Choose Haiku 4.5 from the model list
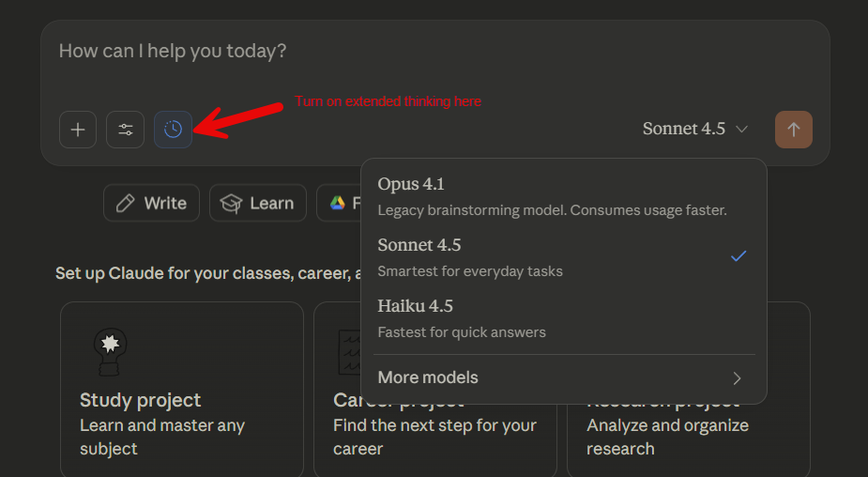868x477 pixels. [564, 318]
